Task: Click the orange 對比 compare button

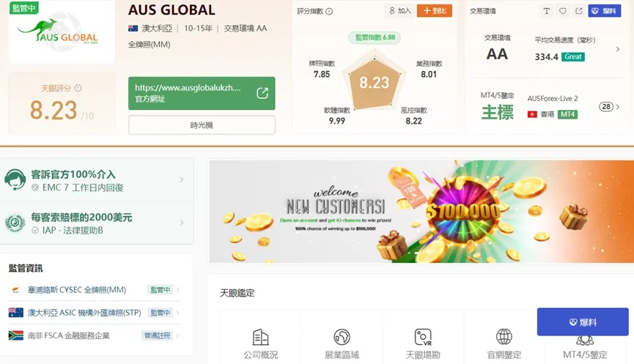Action: click(434, 11)
